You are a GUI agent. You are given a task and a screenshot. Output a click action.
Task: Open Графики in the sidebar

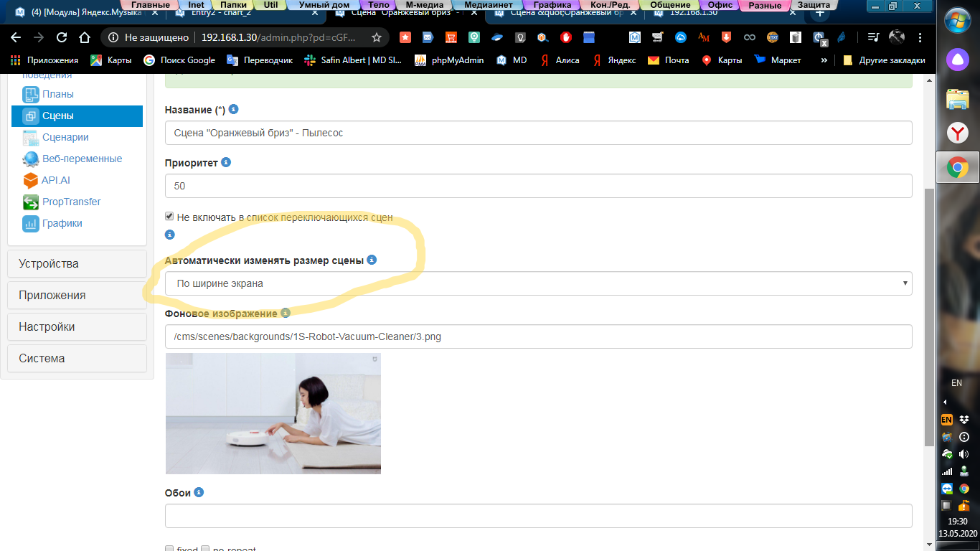point(62,223)
